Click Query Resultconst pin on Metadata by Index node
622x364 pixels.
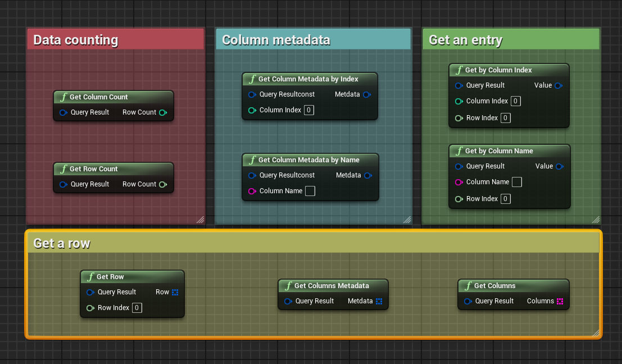(252, 94)
